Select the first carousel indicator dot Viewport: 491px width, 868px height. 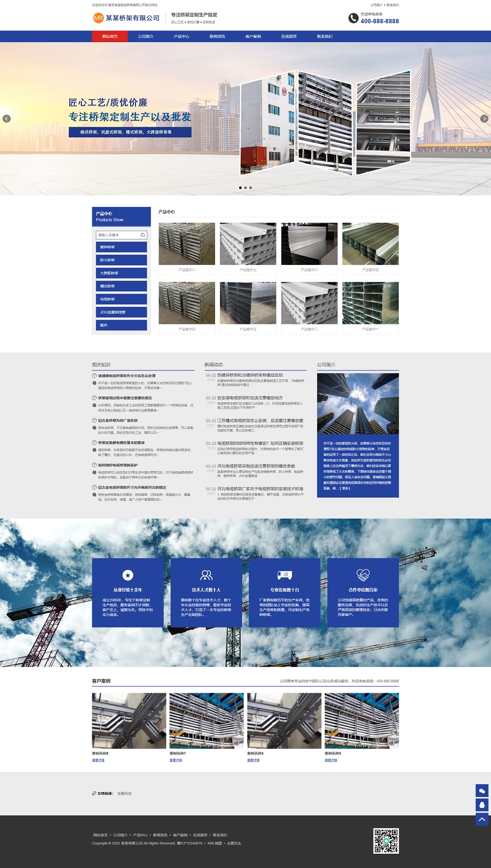240,188
